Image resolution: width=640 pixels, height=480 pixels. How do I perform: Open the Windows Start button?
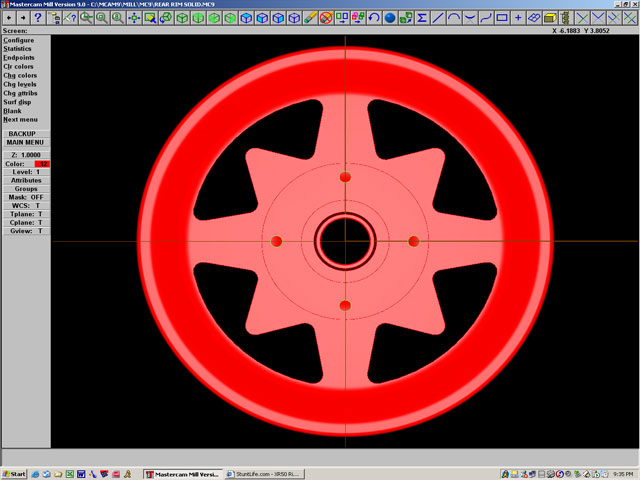tap(15, 473)
